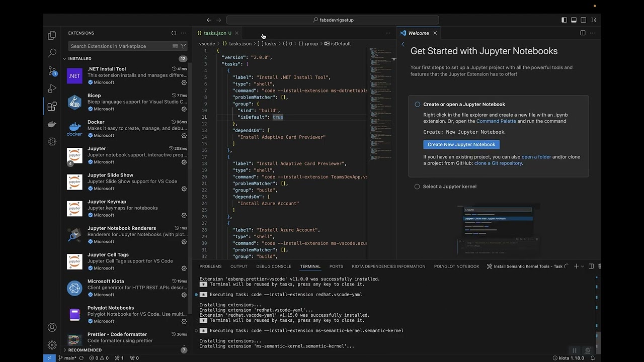Click Create New Jupyter Notebook button
The width and height of the screenshot is (644, 362).
click(x=461, y=144)
